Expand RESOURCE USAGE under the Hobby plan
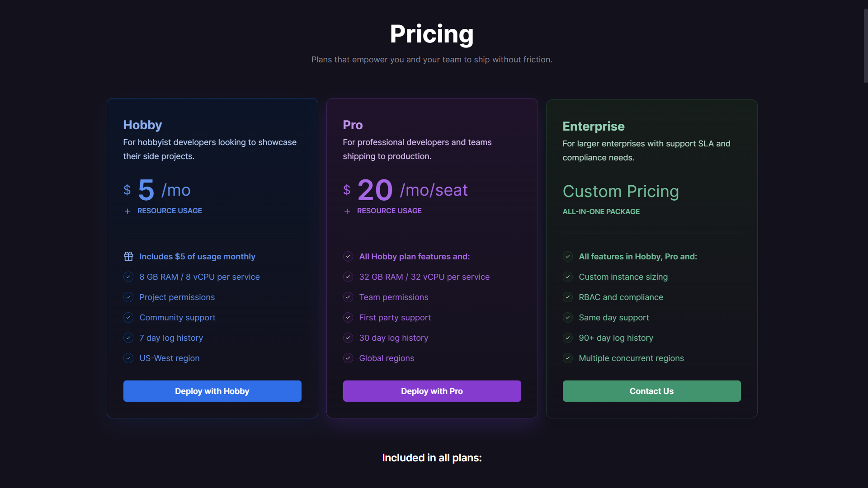 163,211
